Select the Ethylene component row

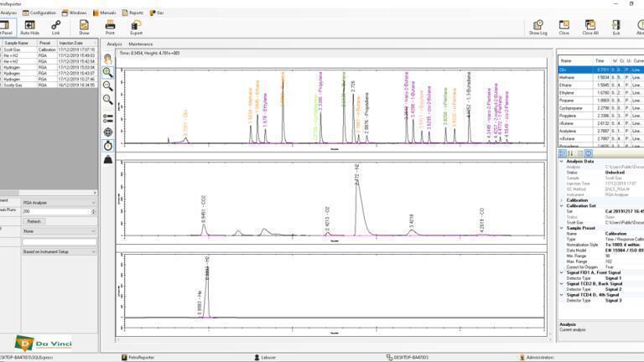pyautogui.click(x=601, y=93)
